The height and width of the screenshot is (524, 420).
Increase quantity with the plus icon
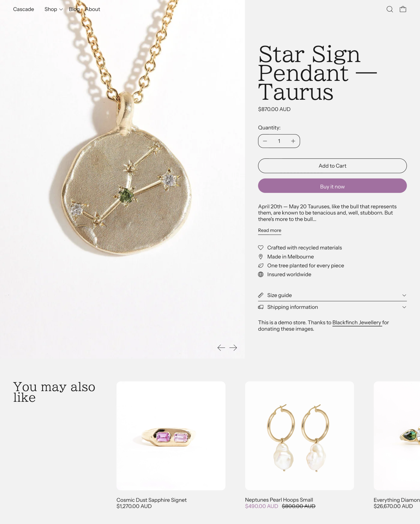tap(293, 141)
